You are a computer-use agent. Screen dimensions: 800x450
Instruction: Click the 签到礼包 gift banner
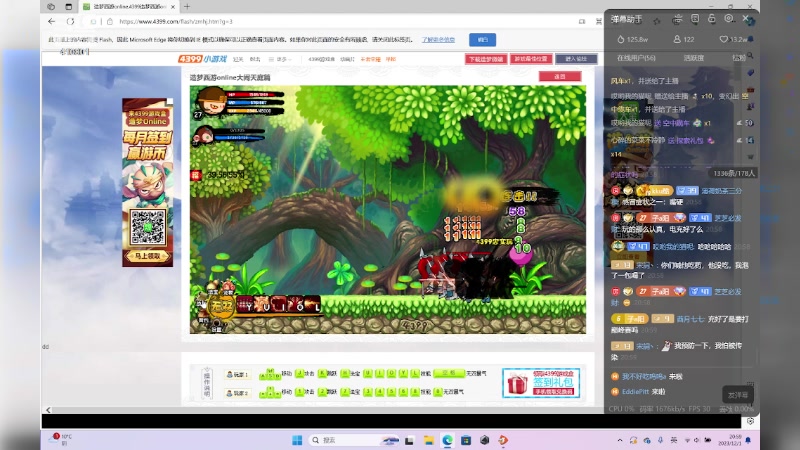[x=541, y=383]
